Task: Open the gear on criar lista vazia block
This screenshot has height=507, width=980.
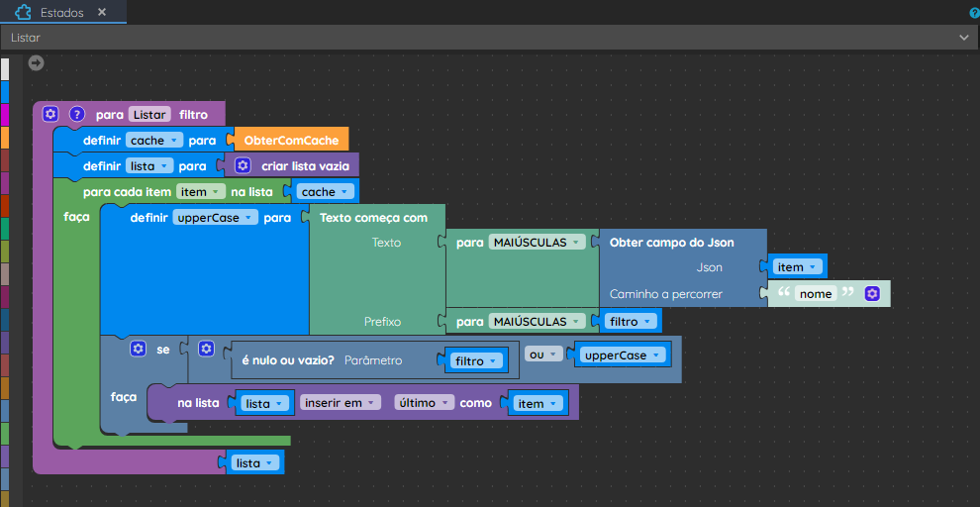Action: pyautogui.click(x=243, y=165)
